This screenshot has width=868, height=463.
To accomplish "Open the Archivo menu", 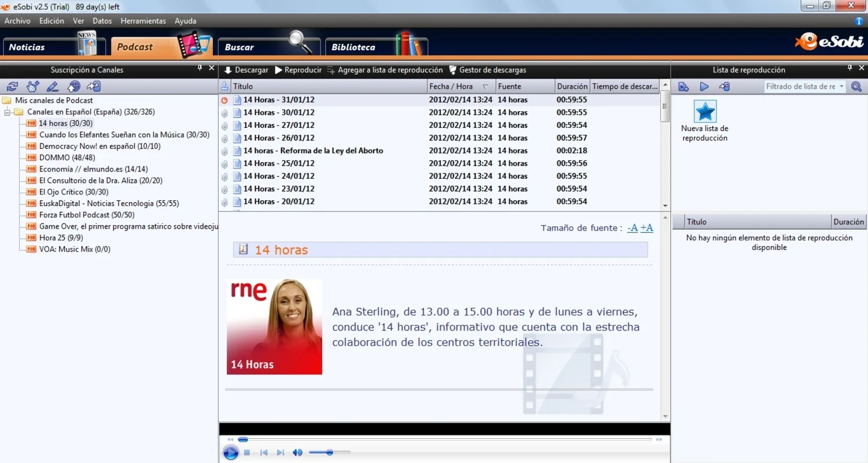I will [17, 21].
